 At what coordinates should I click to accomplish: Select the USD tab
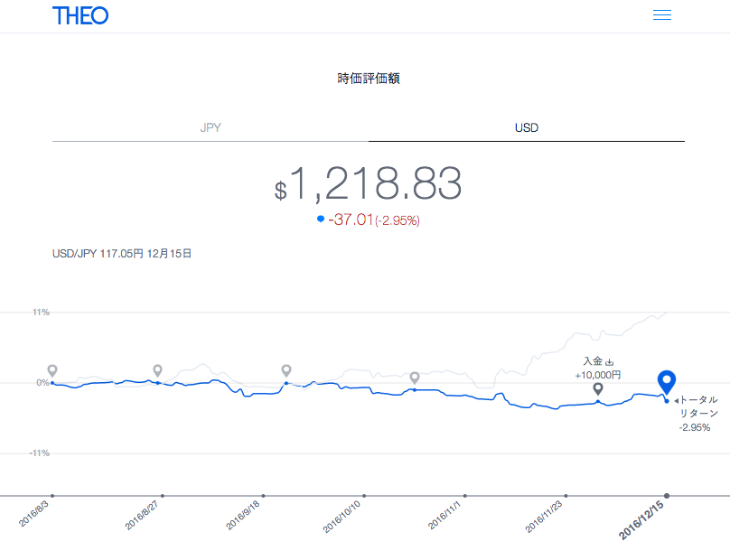click(527, 128)
